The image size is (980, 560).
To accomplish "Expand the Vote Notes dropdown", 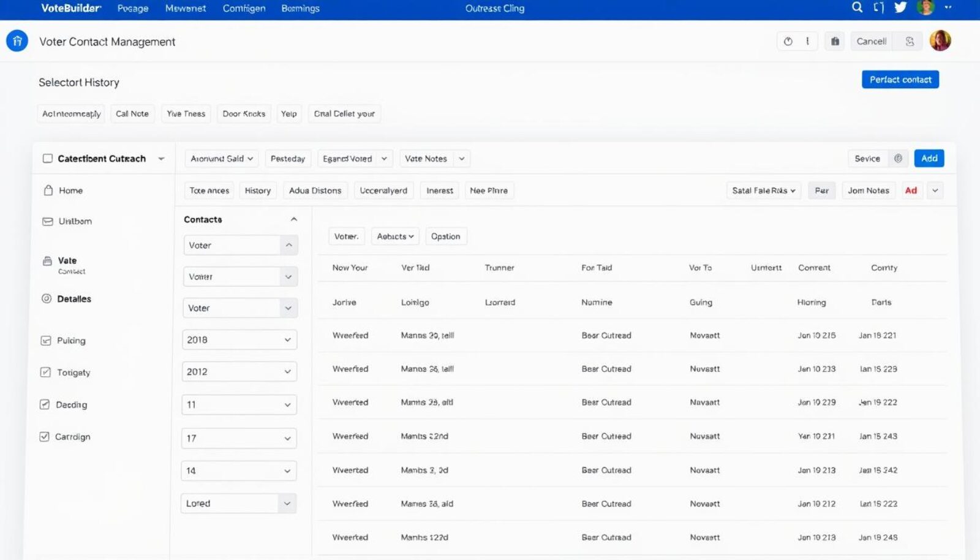I will (434, 158).
